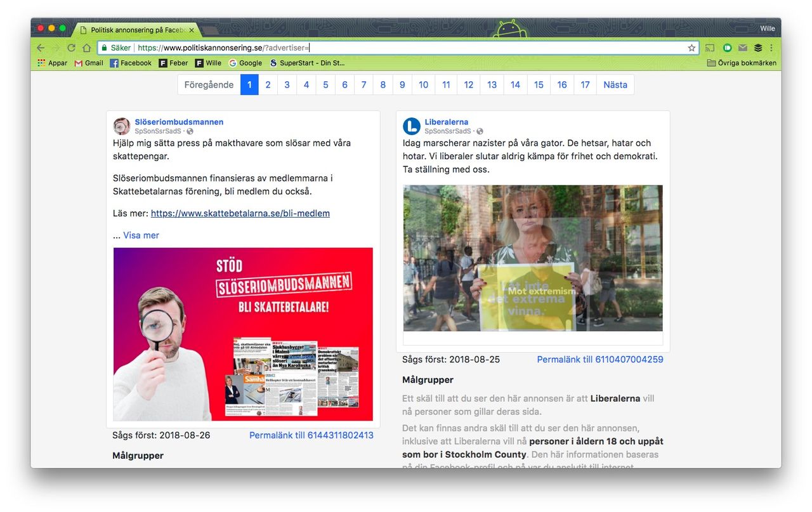Viewport: 812px width, 512px height.
Task: Go to page 3
Action: (287, 84)
